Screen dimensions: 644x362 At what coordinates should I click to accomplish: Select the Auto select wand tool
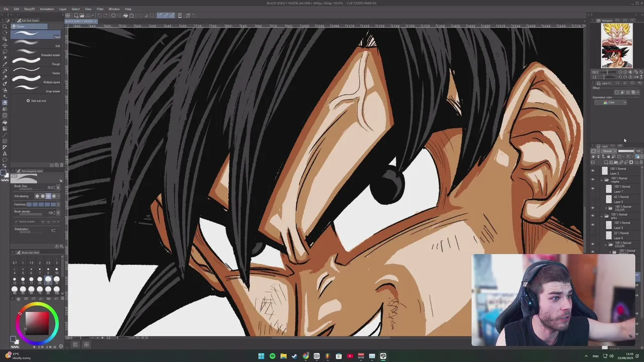[5, 58]
